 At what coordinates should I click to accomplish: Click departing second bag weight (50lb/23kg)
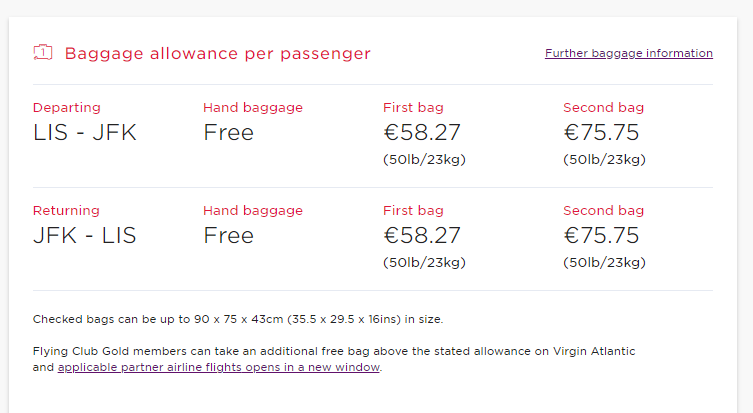pyautogui.click(x=604, y=159)
